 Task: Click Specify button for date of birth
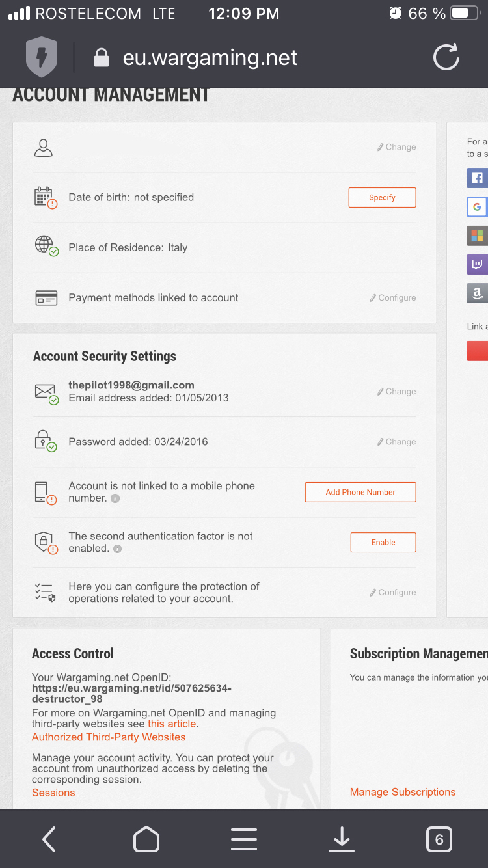click(x=383, y=197)
